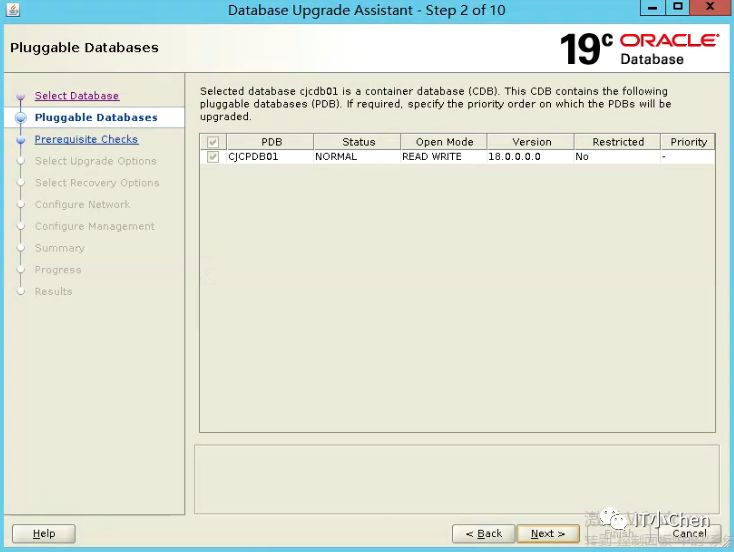
Task: Click the Priority column header
Action: 688,141
